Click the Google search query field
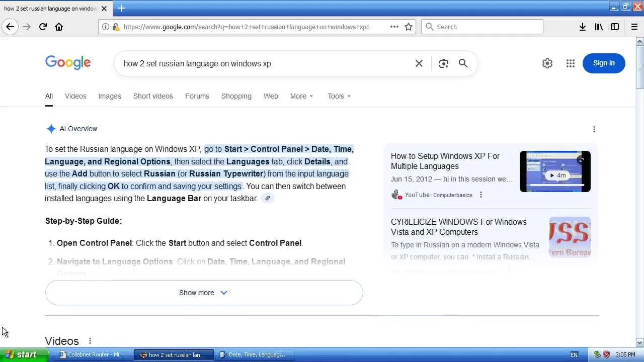644x362 pixels. (264, 63)
